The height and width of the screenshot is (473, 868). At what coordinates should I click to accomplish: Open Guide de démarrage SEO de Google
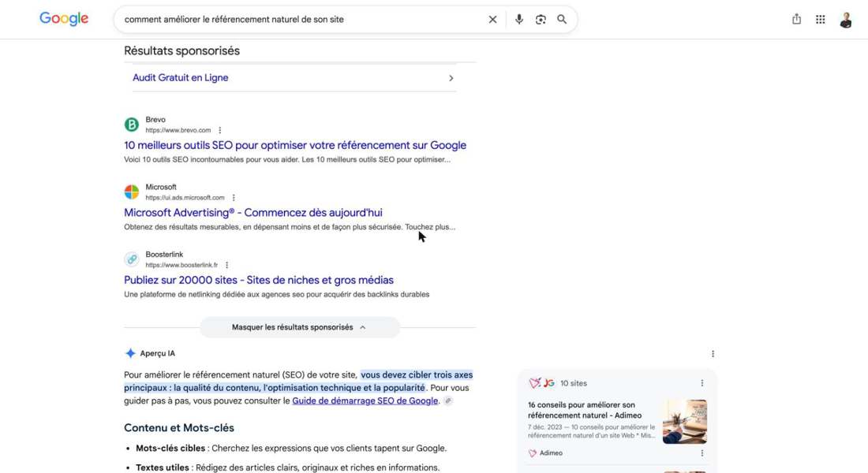tap(365, 400)
